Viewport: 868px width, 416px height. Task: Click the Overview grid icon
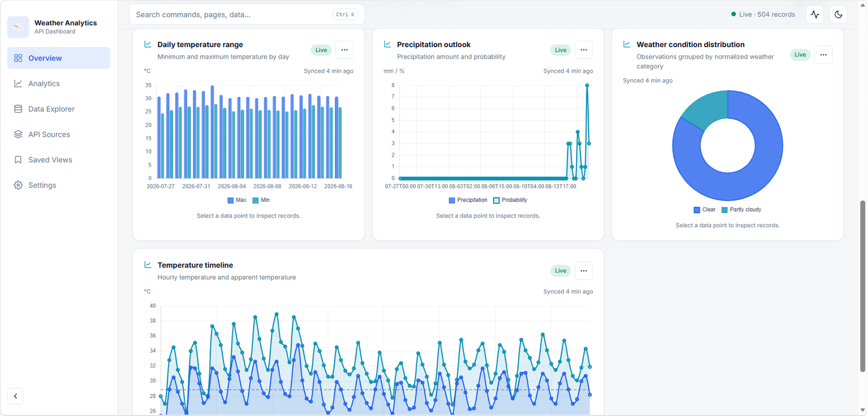(18, 58)
